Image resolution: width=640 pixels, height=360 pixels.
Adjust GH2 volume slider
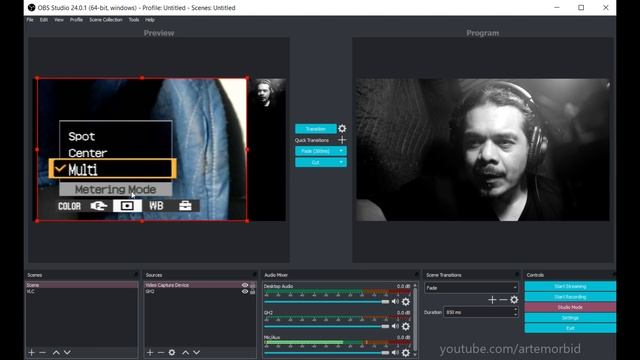tap(327, 327)
